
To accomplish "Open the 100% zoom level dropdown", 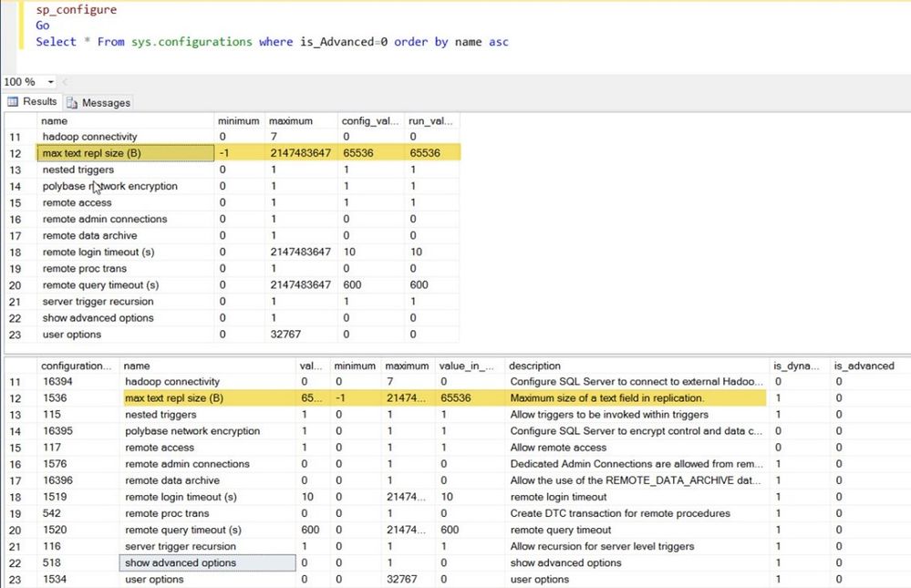I will pyautogui.click(x=52, y=81).
